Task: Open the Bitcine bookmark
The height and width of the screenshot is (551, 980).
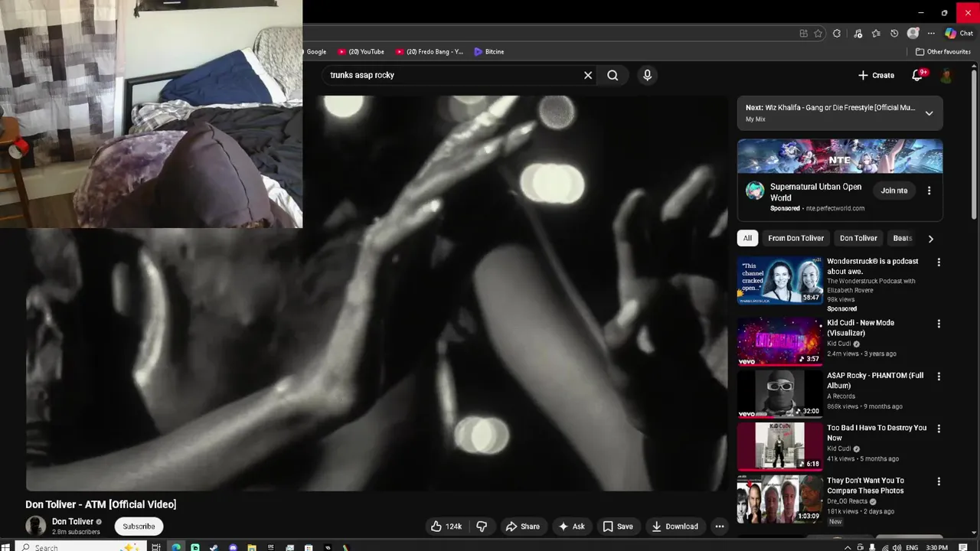Action: [x=488, y=51]
